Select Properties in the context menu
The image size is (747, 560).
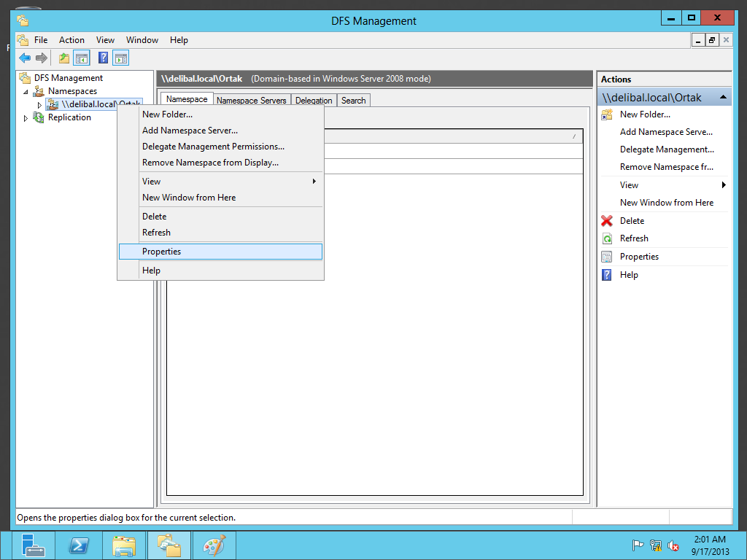pyautogui.click(x=162, y=252)
